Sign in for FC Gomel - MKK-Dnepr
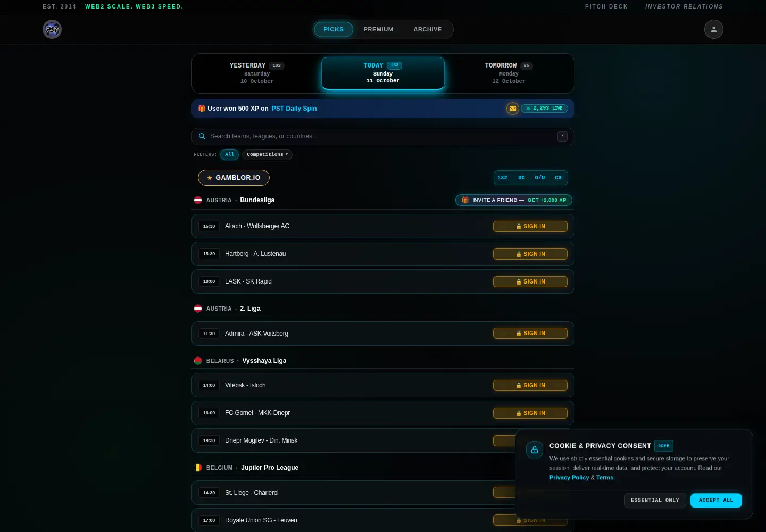 coord(530,413)
